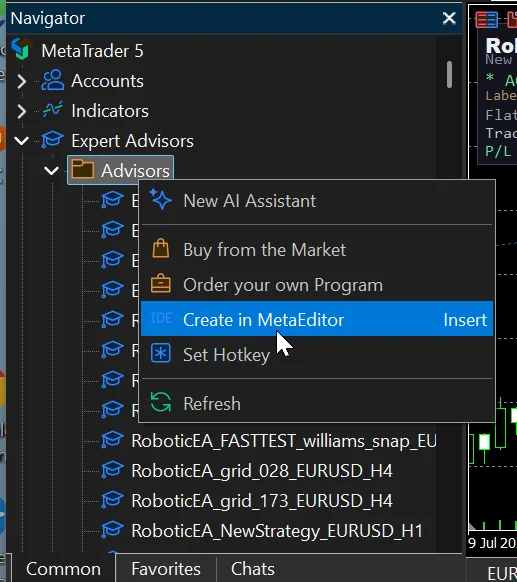Select RoboticEA_NewStrategy_EURUSD_H1 advisor name
The width and height of the screenshot is (517, 582).
(x=277, y=531)
